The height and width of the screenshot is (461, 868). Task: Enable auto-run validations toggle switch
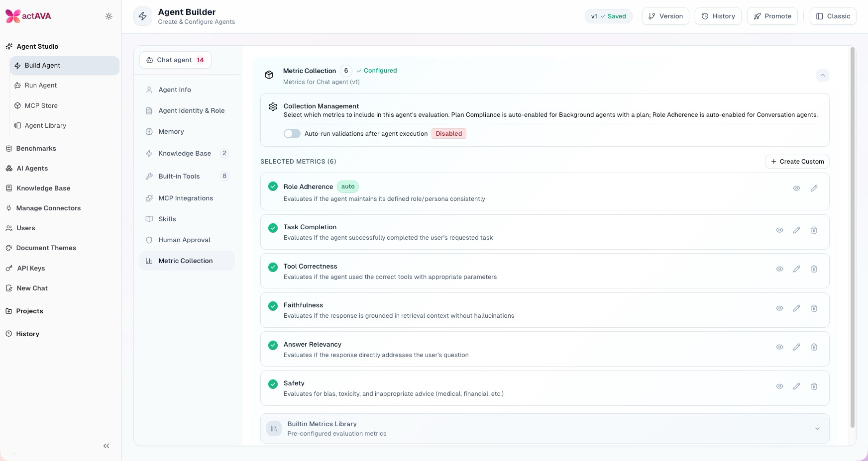292,134
